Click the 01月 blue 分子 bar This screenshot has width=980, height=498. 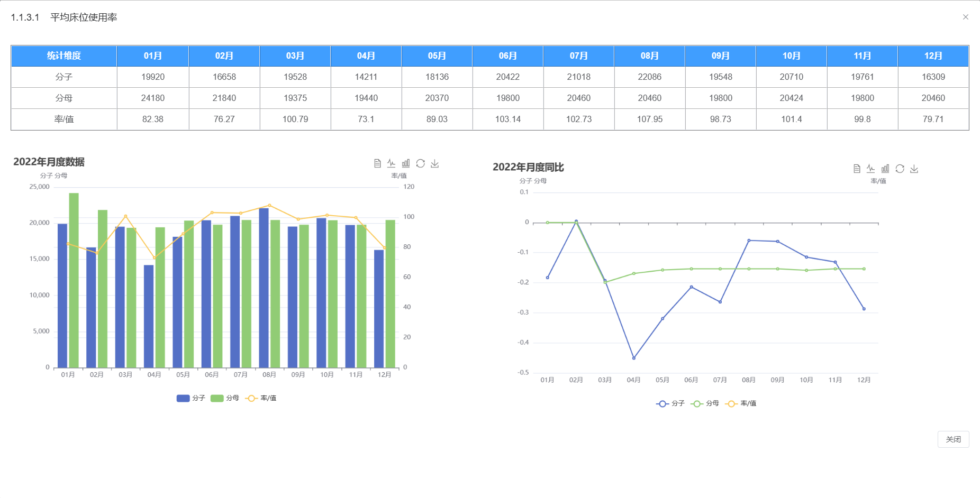62,296
